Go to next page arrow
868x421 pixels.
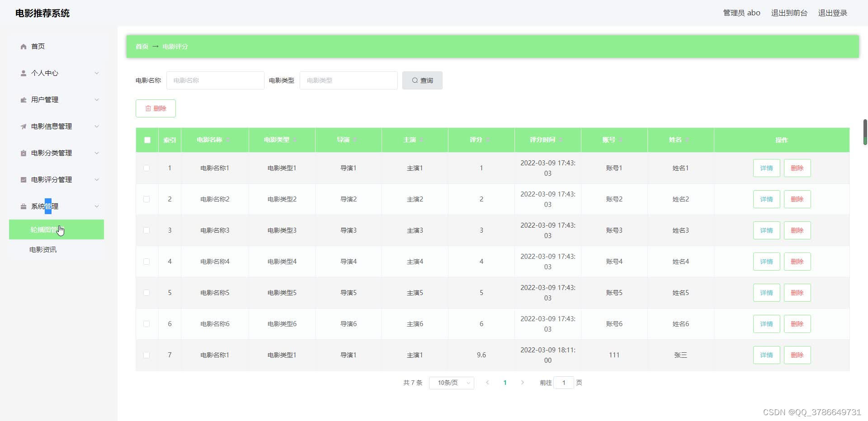click(x=523, y=383)
